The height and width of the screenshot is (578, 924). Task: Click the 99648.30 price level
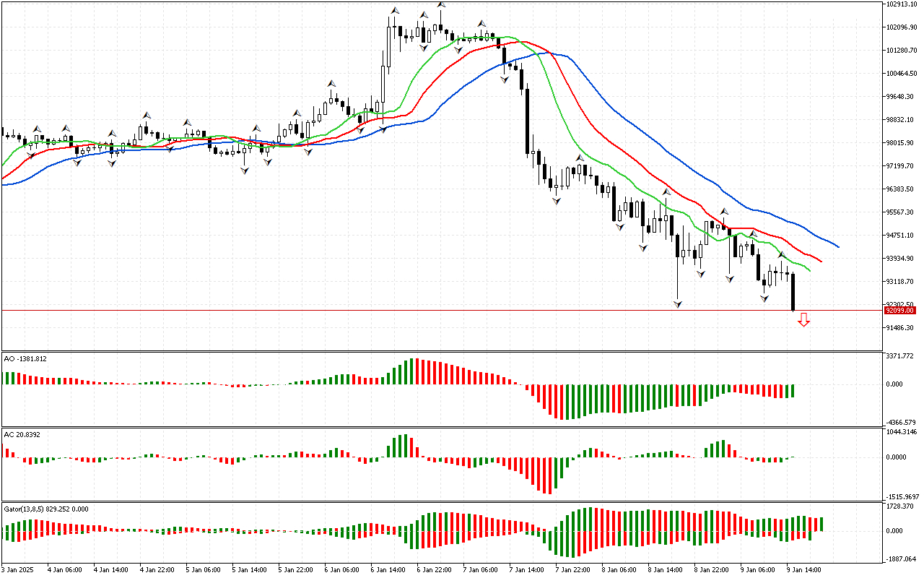click(x=900, y=97)
